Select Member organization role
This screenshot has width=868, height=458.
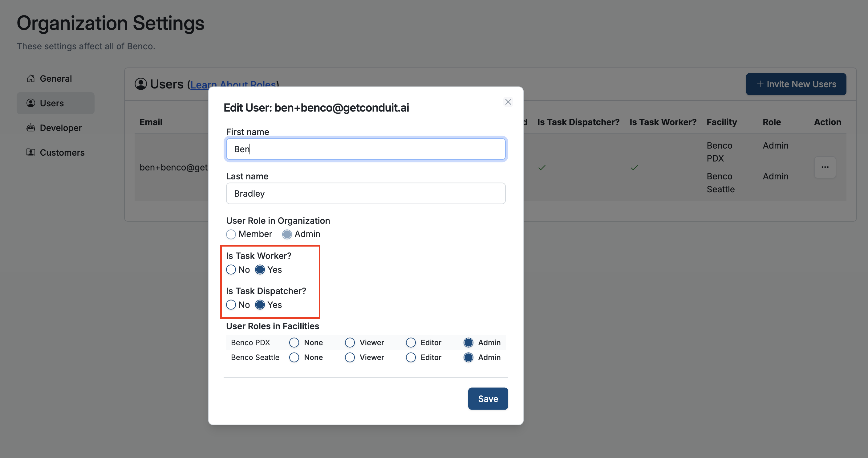[231, 234]
